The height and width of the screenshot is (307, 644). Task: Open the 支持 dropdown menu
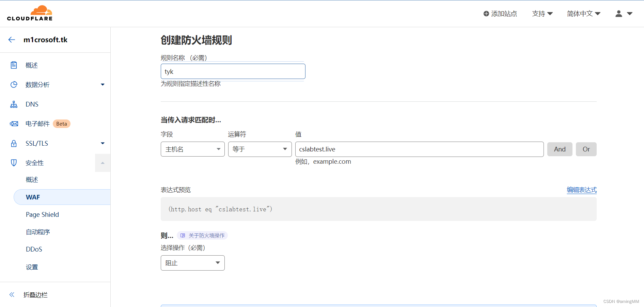click(x=542, y=14)
